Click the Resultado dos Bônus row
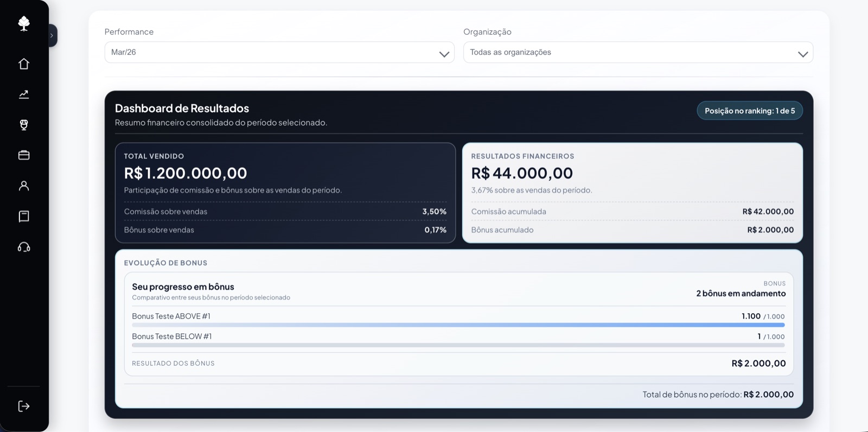Viewport: 868px width, 432px height. tap(458, 364)
